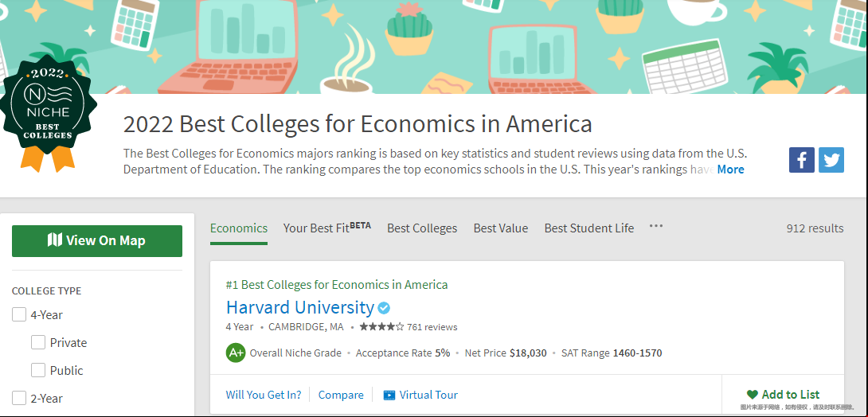Image resolution: width=868 pixels, height=417 pixels.
Task: Expand more ranking tabs via ellipsis
Action: click(655, 226)
